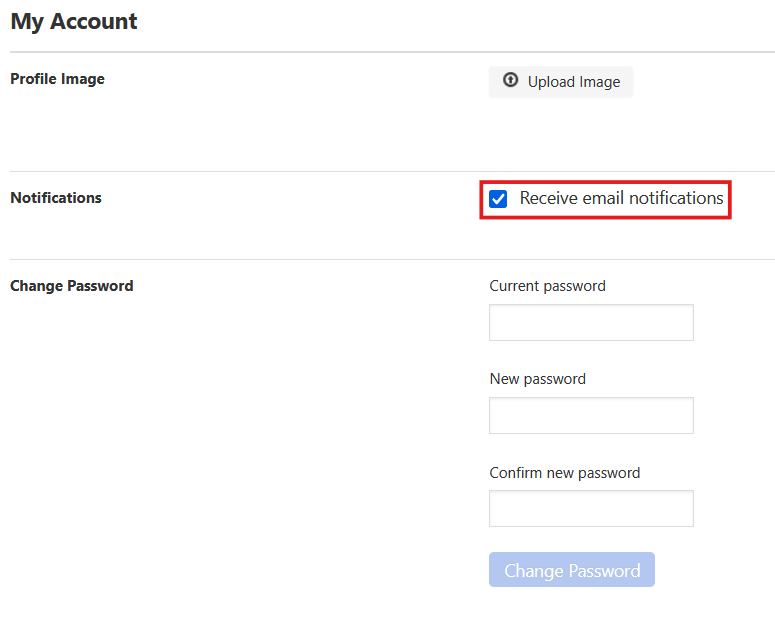Click the My Account heading
775x641 pixels.
click(74, 21)
